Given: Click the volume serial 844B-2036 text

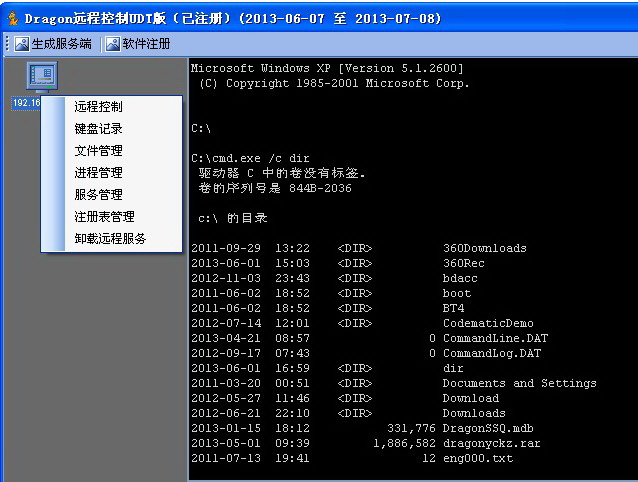Looking at the screenshot, I should coord(320,188).
